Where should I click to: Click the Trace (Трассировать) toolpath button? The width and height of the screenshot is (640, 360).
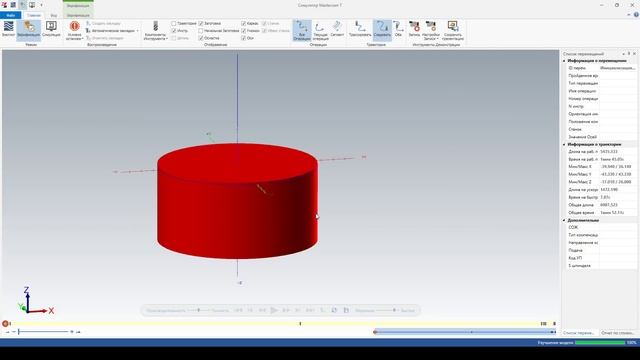click(x=360, y=29)
